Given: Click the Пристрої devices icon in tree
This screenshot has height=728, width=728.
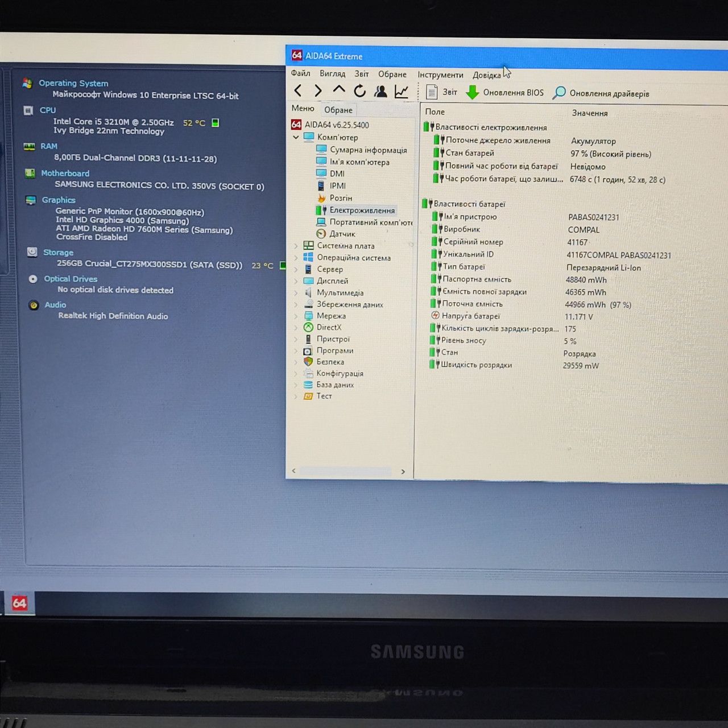Looking at the screenshot, I should pos(308,339).
